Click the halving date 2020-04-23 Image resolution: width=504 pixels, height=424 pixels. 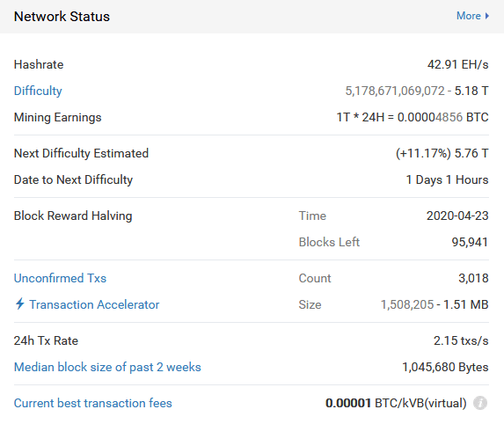457,216
